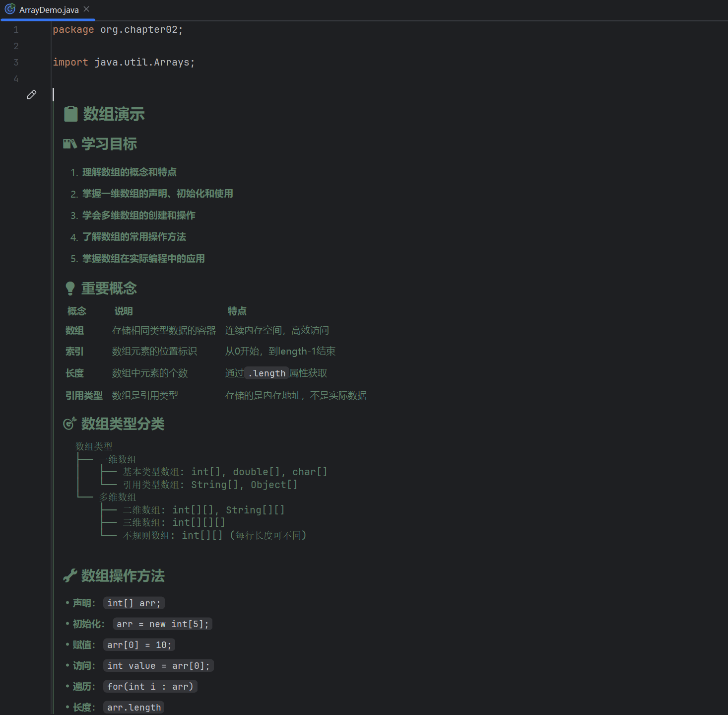Click the wrench icon beside 数组操作方法
The width and height of the screenshot is (728, 715).
[x=70, y=576]
